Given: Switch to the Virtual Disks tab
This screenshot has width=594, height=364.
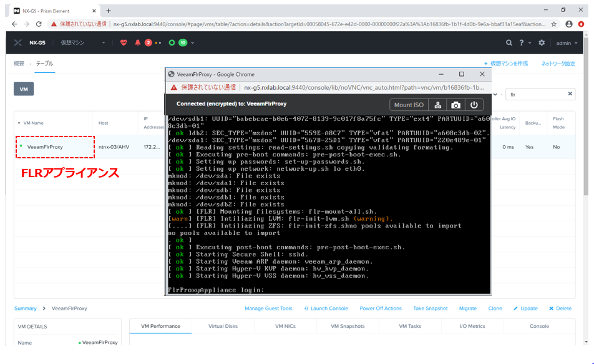Looking at the screenshot, I should tap(223, 326).
